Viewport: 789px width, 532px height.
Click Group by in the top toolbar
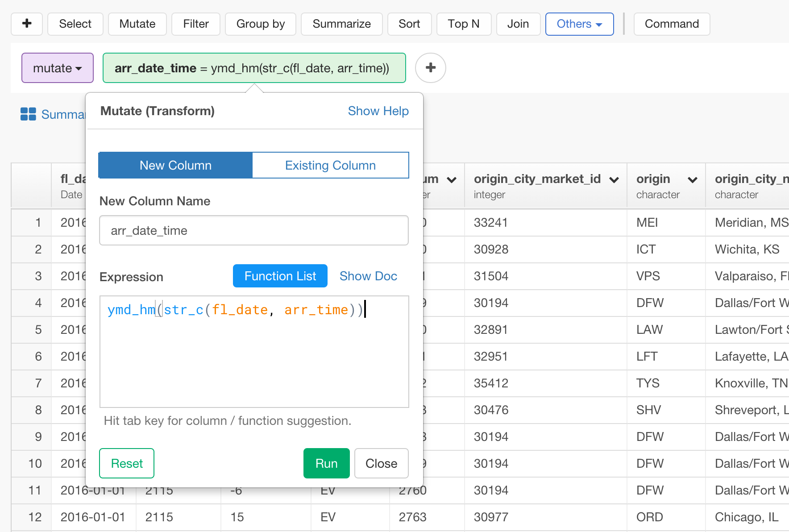[260, 24]
